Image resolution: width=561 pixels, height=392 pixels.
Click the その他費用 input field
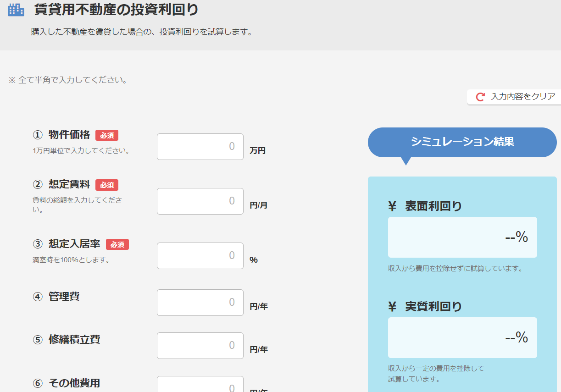200,385
